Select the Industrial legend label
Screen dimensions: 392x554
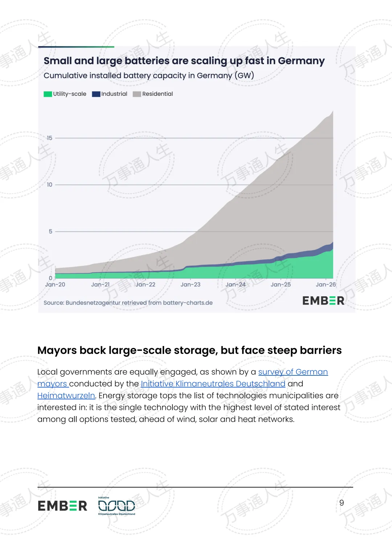114,94
